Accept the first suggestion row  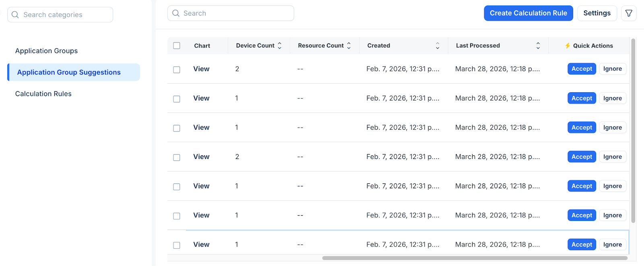[582, 69]
